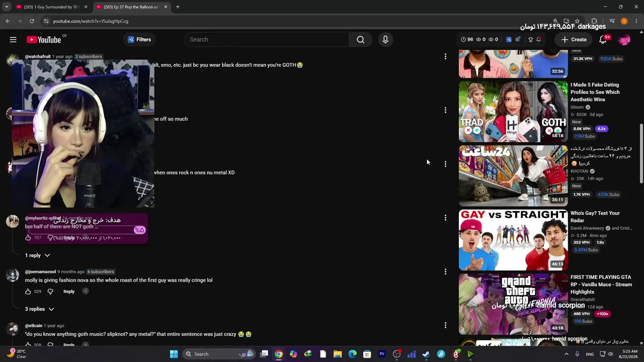Play the TRAD vs GOTH video thumbnail
The height and width of the screenshot is (362, 644).
(x=513, y=112)
